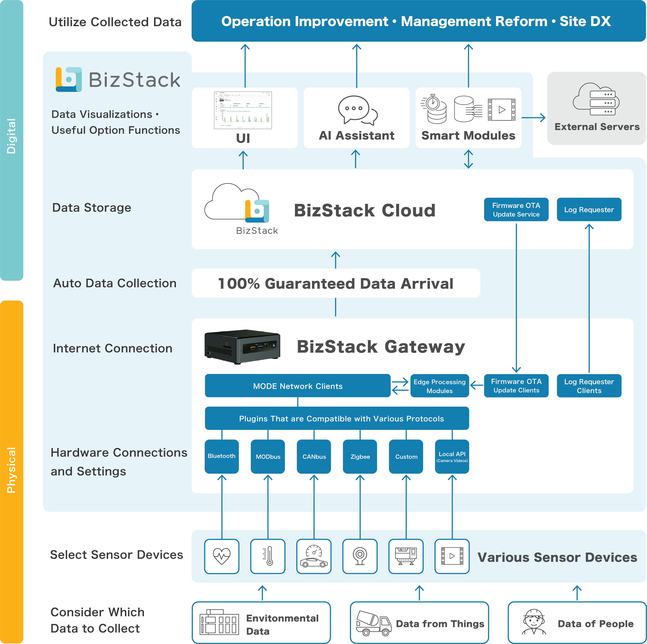Click Plugins Compatible with Various Protocols bar
Viewport: 647px width, 644px height.
coord(337,418)
